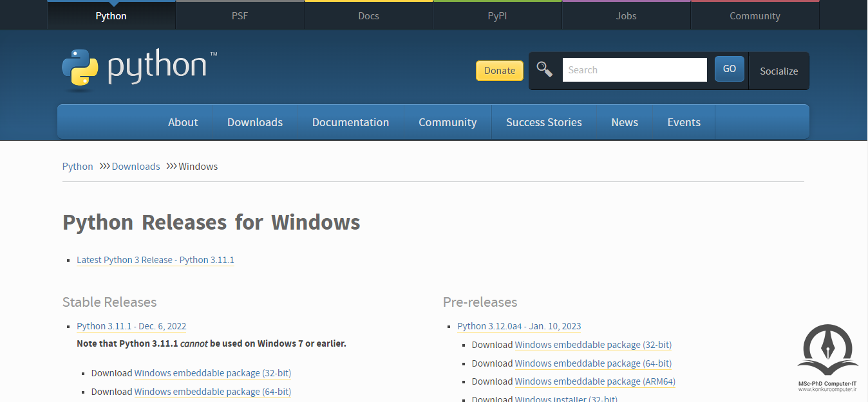The width and height of the screenshot is (868, 402).
Task: Download stable Windows embeddable package (32-bit)
Action: pos(212,373)
